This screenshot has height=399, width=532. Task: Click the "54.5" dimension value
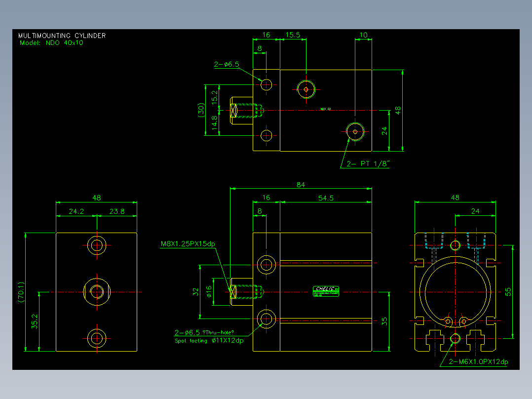point(326,198)
